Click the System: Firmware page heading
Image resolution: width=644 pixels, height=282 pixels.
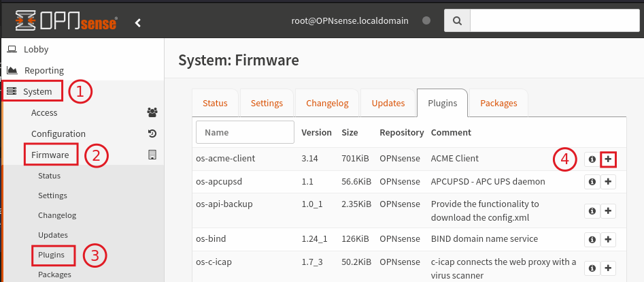(239, 61)
